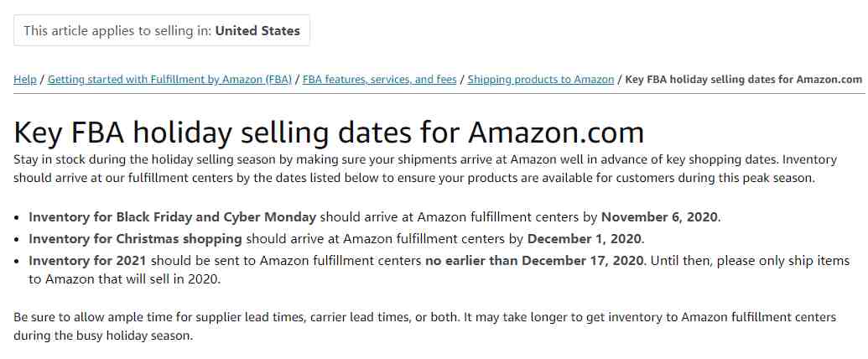Click the November 6, 2020 date
The width and height of the screenshot is (868, 359).
click(659, 217)
